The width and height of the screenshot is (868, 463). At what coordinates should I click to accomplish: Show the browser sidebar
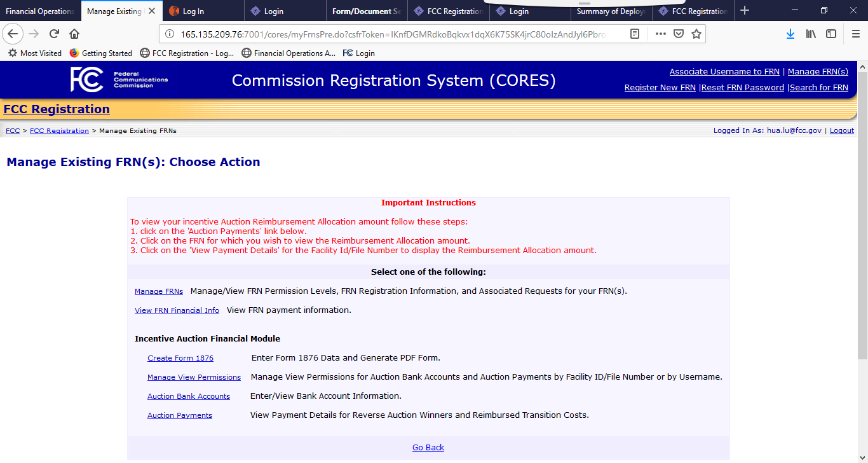coord(831,34)
